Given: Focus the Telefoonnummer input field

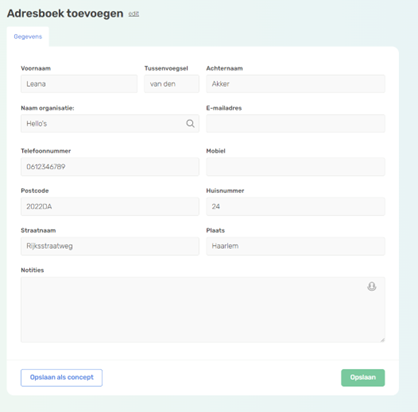Looking at the screenshot, I should click(x=110, y=167).
